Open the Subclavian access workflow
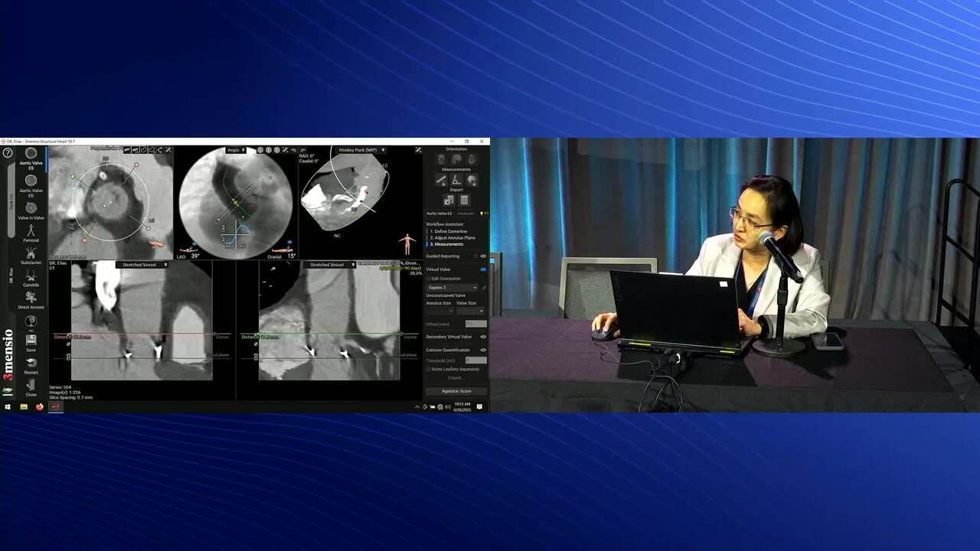This screenshot has width=980, height=551. click(31, 256)
